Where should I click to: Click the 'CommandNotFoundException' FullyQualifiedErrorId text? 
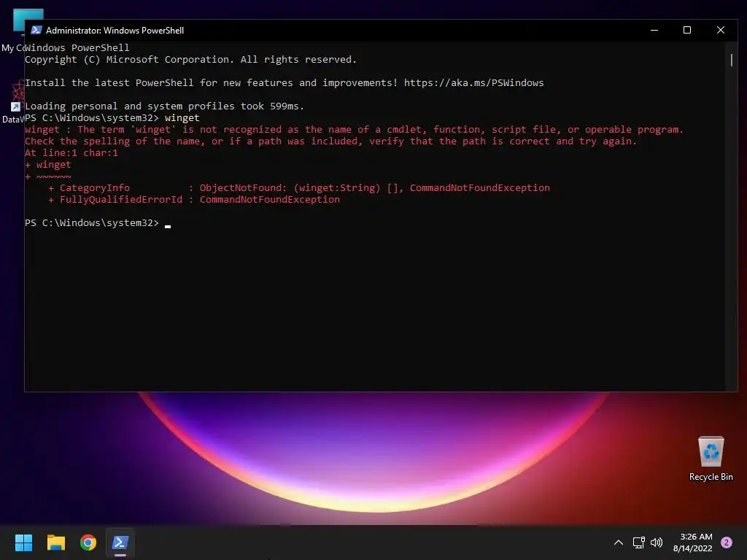[x=270, y=200]
